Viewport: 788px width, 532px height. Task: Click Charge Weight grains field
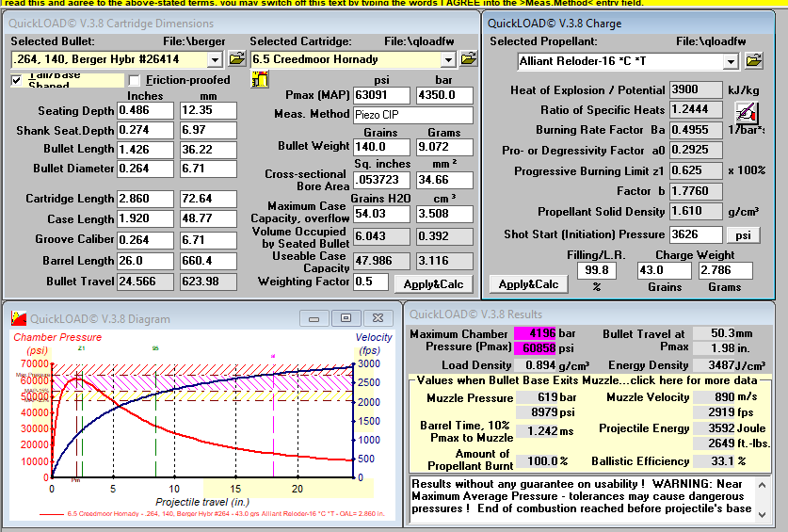[664, 270]
